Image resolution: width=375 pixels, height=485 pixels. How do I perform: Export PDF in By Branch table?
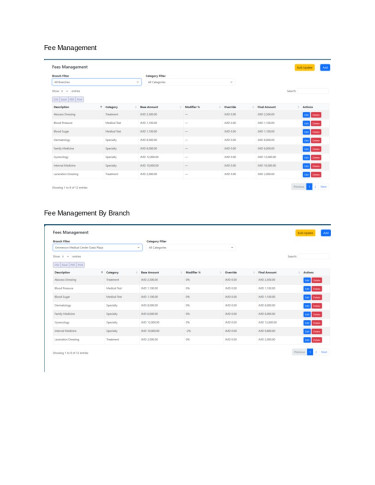pos(73,265)
